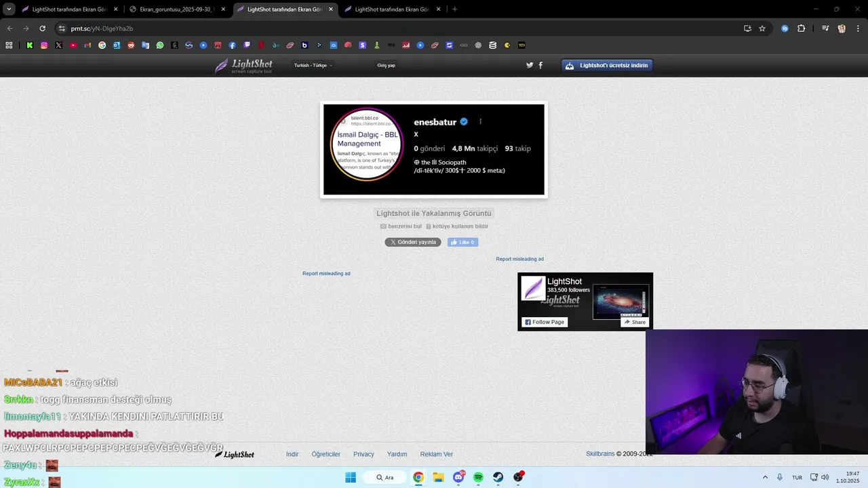Click the Lightshot logo in header
The width and height of the screenshot is (868, 488).
coord(243,66)
